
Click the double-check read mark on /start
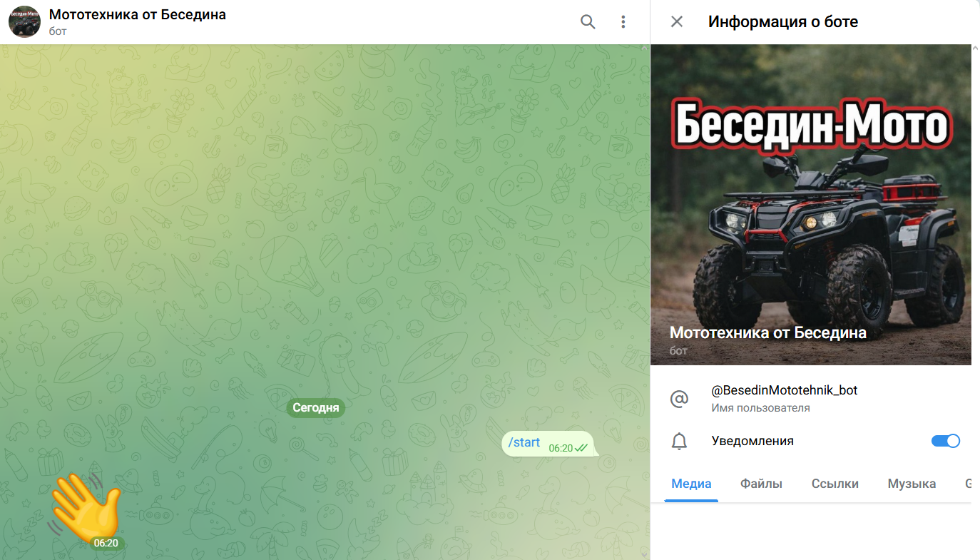click(x=581, y=448)
